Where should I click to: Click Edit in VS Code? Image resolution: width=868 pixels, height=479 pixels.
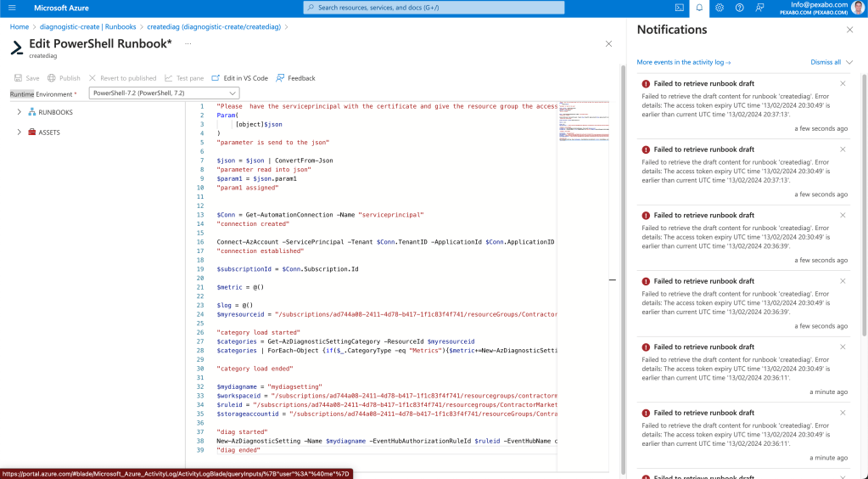click(239, 78)
